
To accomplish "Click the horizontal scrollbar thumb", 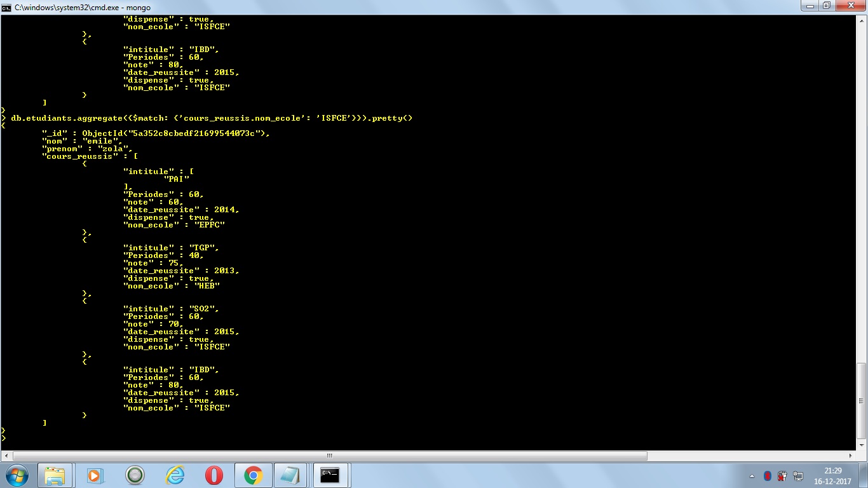I will click(330, 456).
